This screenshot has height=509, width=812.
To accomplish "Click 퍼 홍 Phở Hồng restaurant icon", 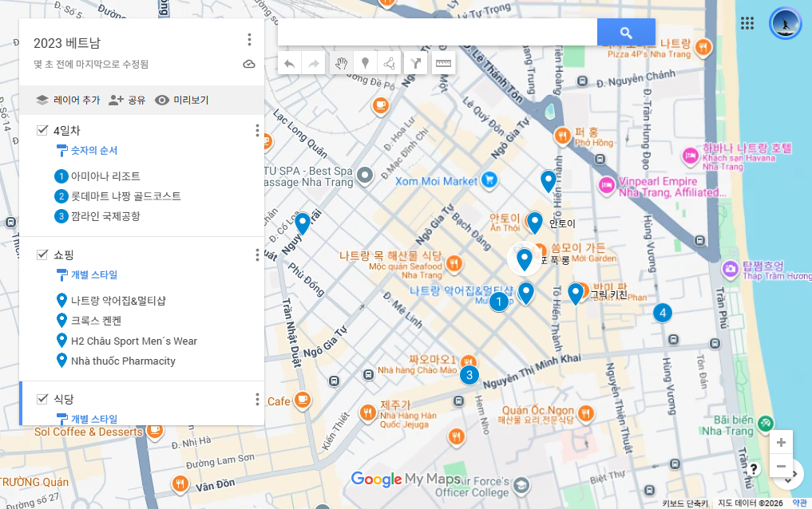I will (562, 136).
